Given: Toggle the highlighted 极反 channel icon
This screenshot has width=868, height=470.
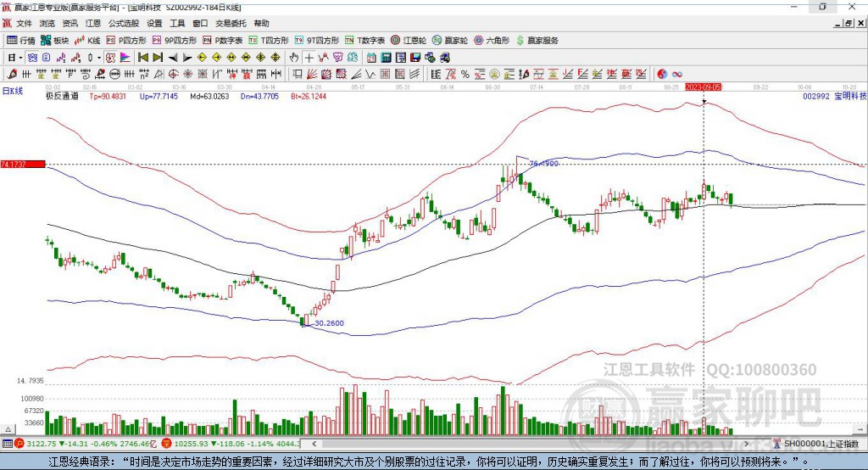Looking at the screenshot, I should coord(110,58).
